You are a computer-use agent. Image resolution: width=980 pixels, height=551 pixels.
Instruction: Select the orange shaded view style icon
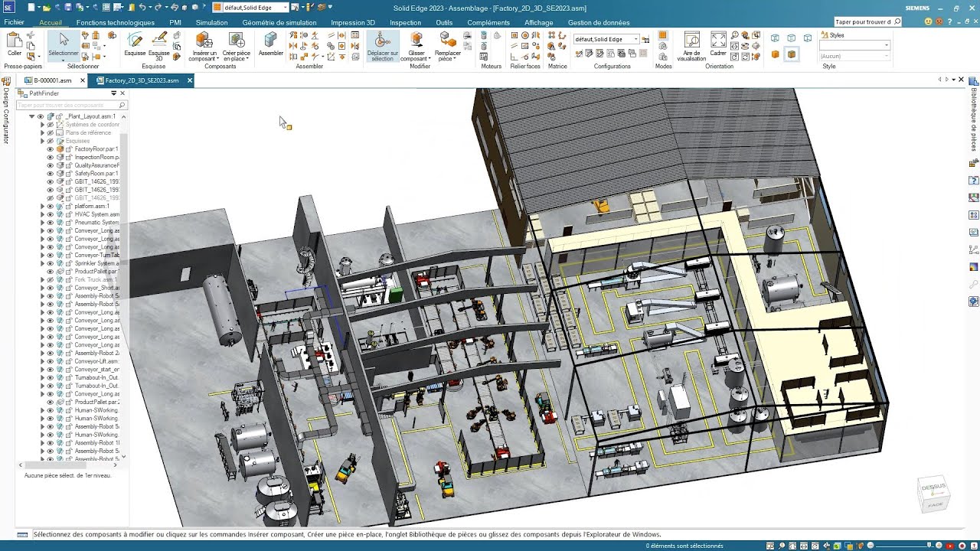[776, 54]
